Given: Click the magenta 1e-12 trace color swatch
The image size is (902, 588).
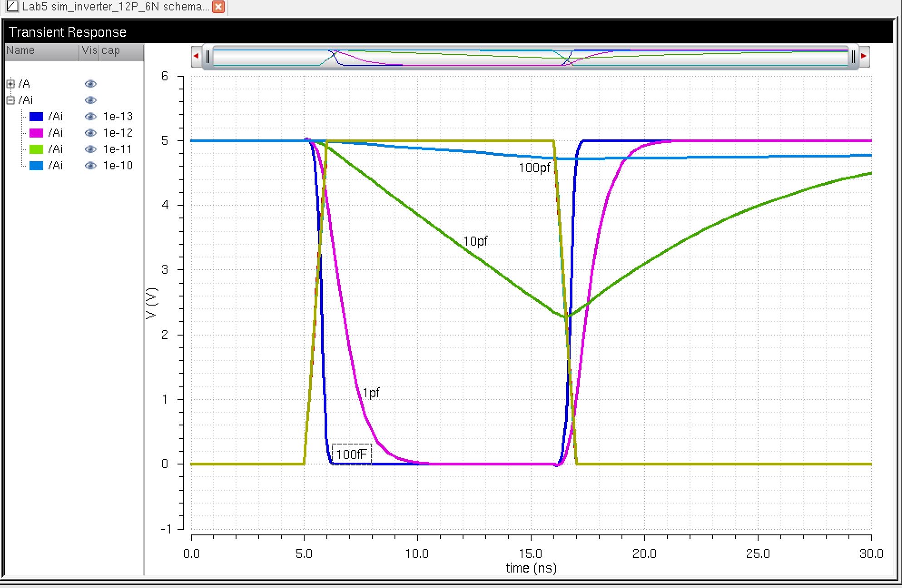Looking at the screenshot, I should point(36,133).
